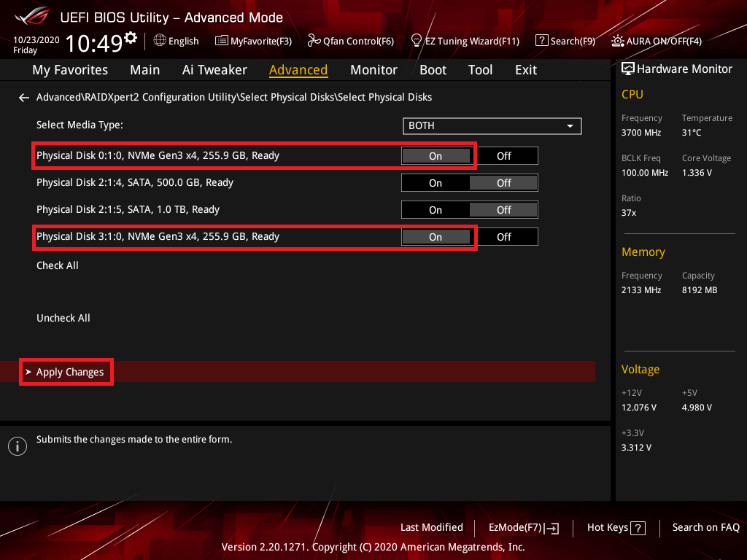
Task: Turn off Physical Disk 0:1:0 NVMe
Action: pos(503,156)
